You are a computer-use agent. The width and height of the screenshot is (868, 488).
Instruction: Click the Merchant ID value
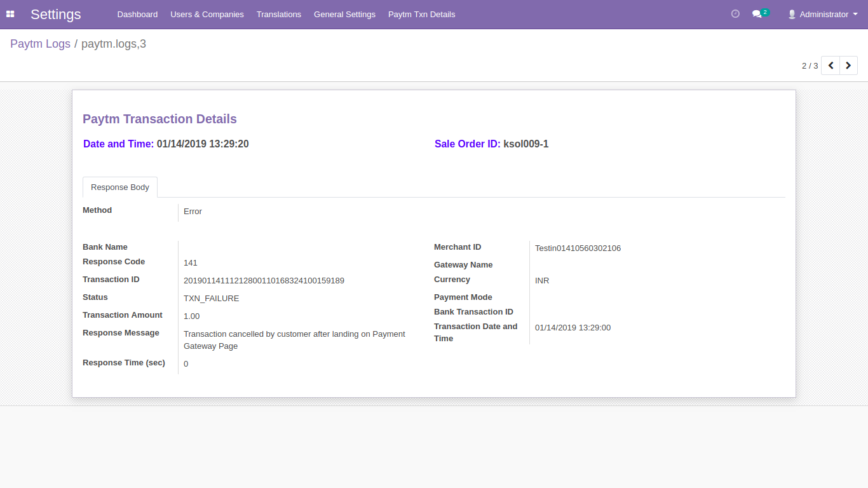point(578,248)
